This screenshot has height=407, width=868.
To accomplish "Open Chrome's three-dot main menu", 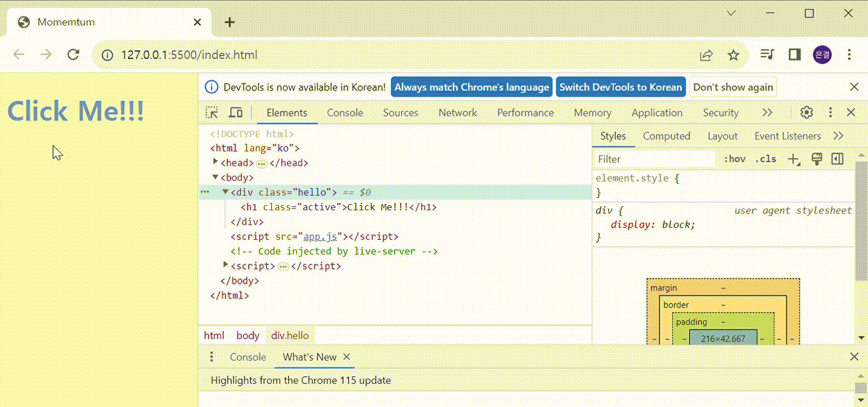I will 849,55.
